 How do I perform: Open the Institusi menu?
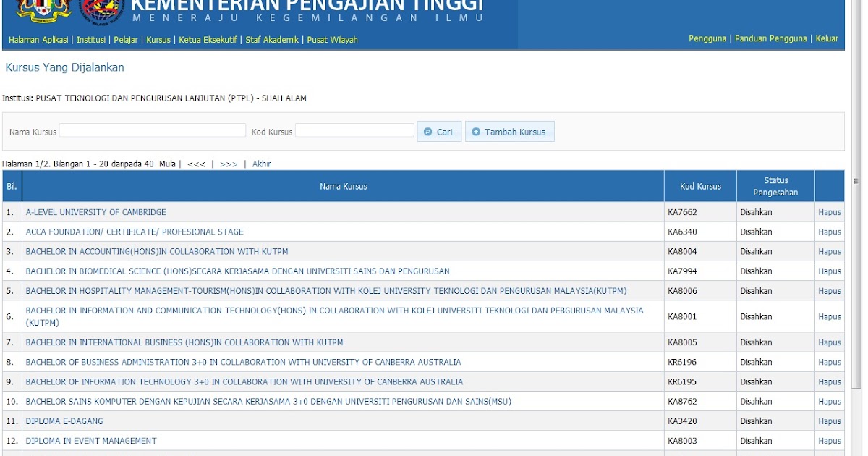click(x=91, y=40)
